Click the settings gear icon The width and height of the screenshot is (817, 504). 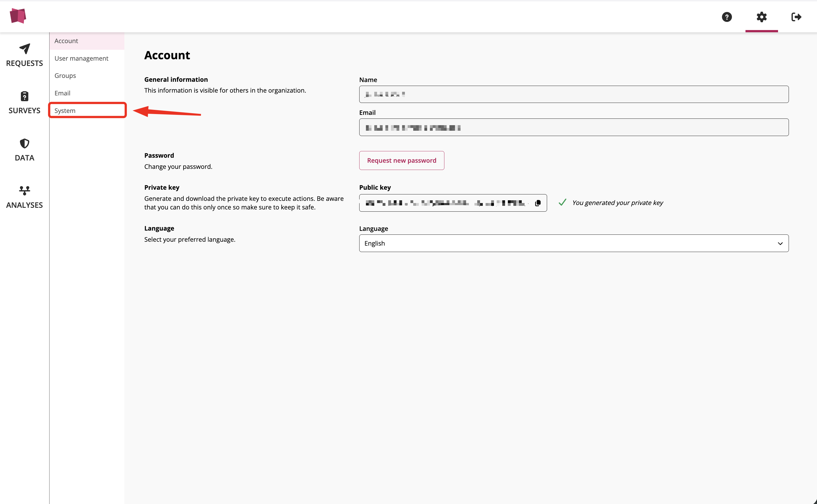761,17
